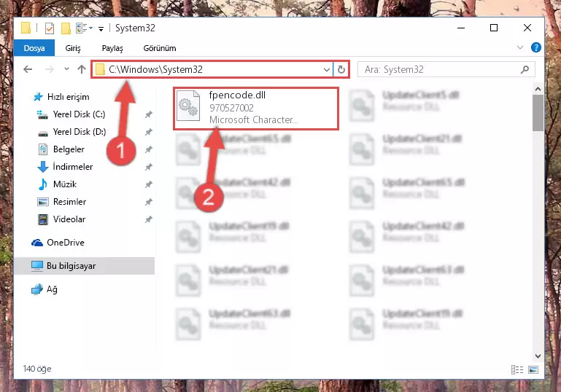
Task: Click pin icon next to İndirmeler
Action: (x=149, y=167)
